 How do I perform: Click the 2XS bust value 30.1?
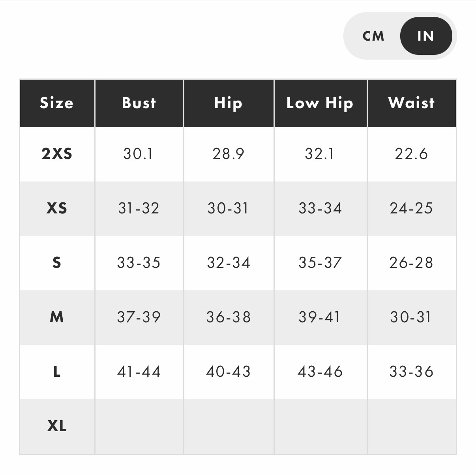point(138,154)
